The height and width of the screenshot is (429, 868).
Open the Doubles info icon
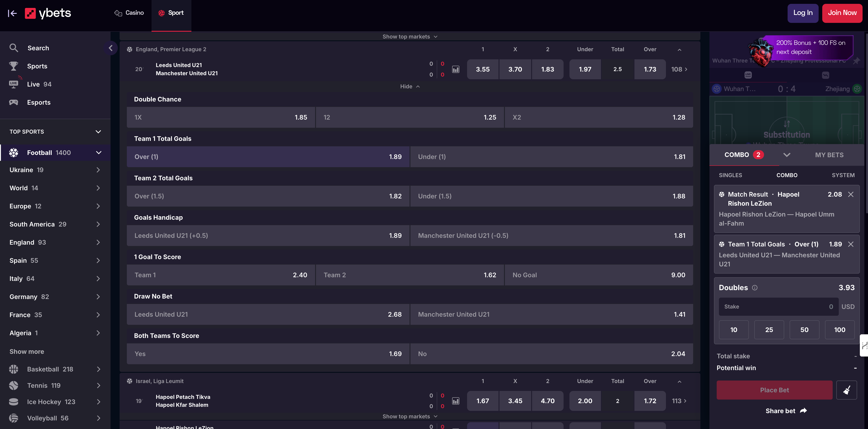tap(755, 288)
